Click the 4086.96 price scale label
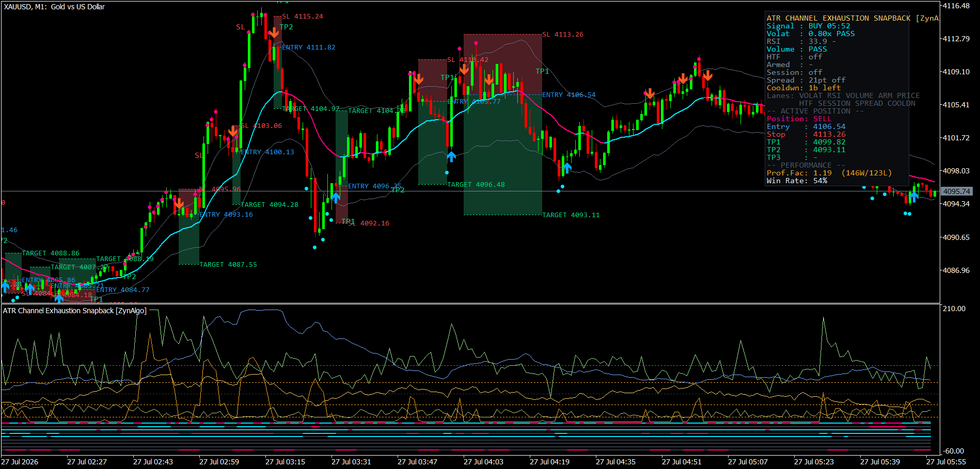This screenshot has height=469, width=980. click(956, 270)
